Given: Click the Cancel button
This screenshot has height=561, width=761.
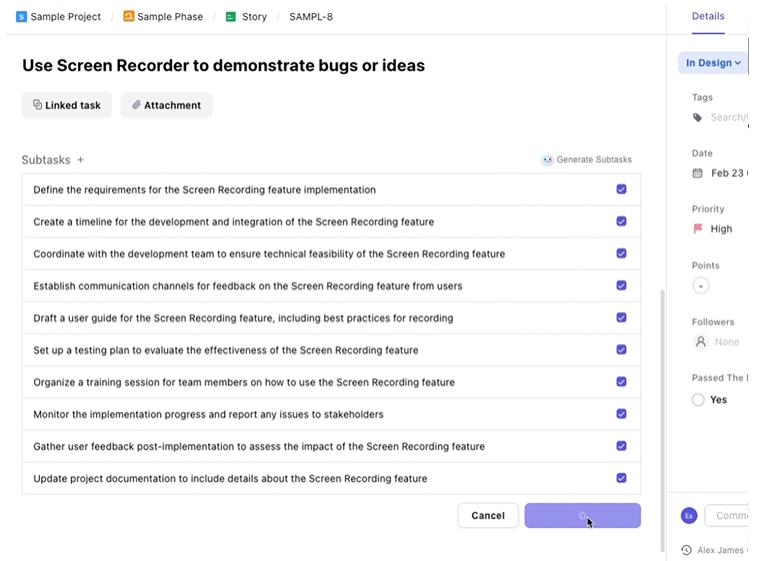Looking at the screenshot, I should pyautogui.click(x=487, y=515).
